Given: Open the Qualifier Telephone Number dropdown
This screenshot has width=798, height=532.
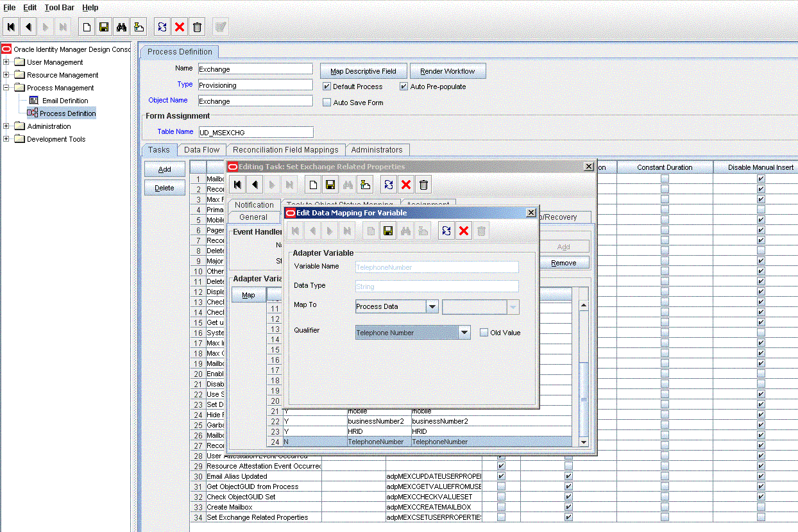Looking at the screenshot, I should click(x=465, y=333).
